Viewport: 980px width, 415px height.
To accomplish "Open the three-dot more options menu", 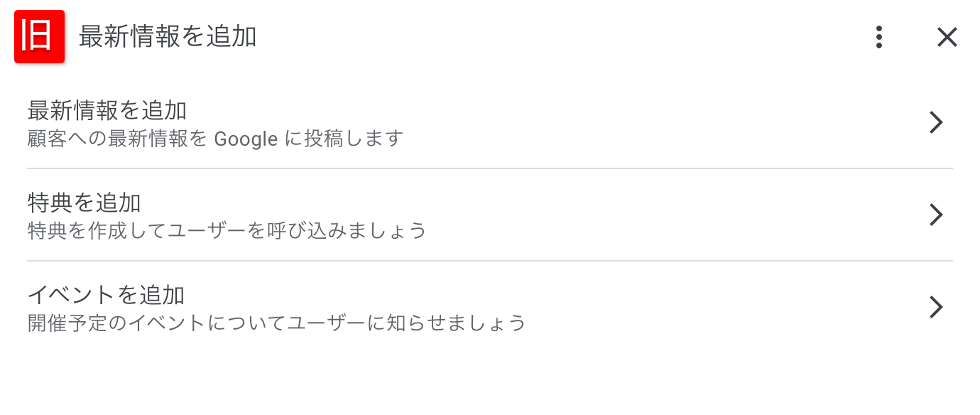I will [x=879, y=37].
